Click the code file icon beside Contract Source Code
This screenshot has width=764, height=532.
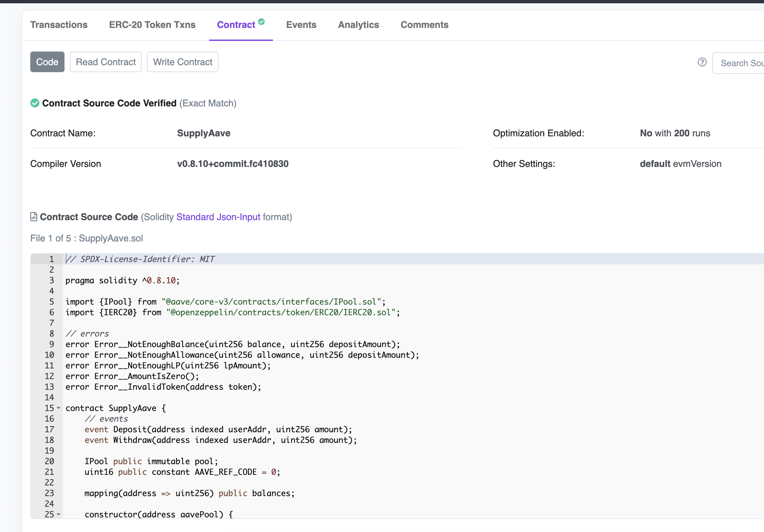34,216
